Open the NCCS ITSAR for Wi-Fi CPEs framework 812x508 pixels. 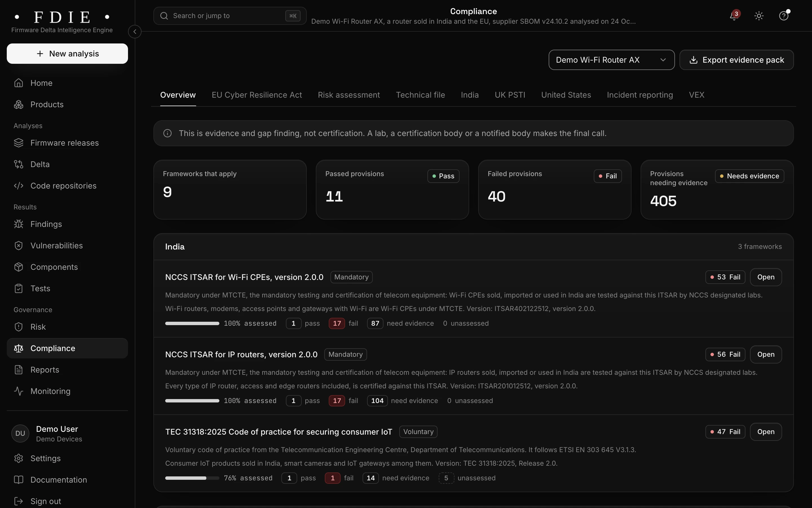coord(766,277)
